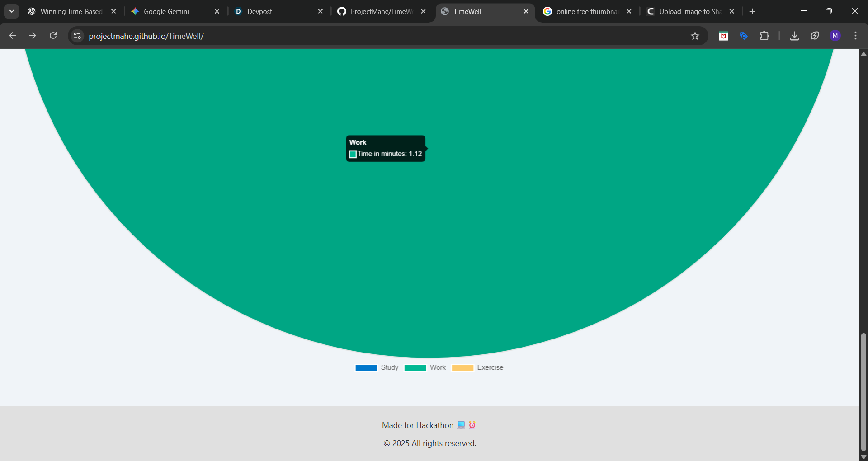Toggle the Work legend item
The height and width of the screenshot is (461, 868).
click(x=425, y=367)
